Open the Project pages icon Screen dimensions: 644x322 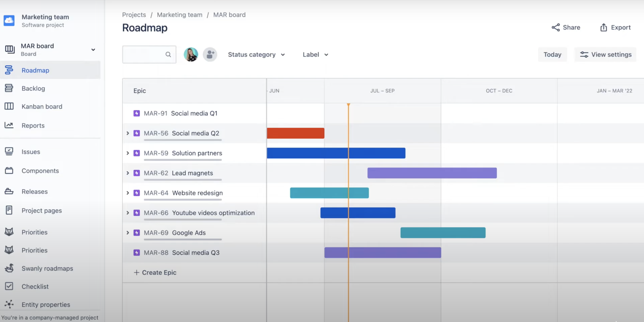coord(9,210)
